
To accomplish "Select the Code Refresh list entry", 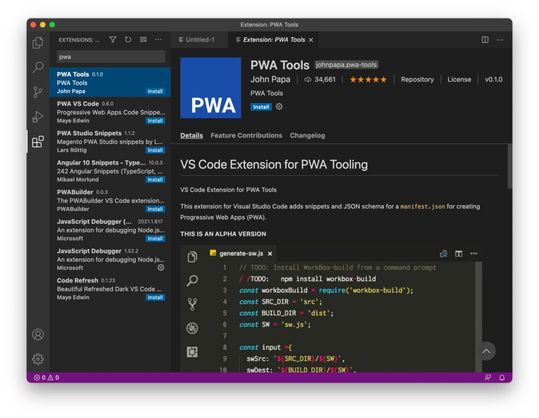I will (x=110, y=289).
